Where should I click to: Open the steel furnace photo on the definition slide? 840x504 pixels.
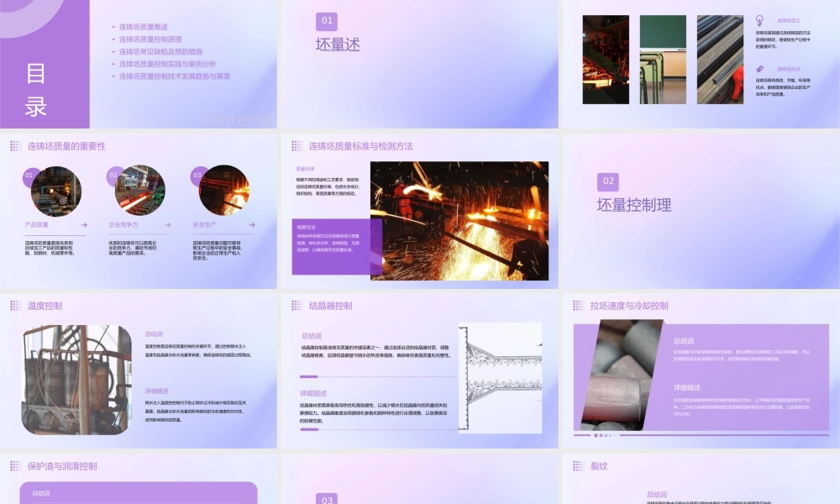click(x=606, y=60)
